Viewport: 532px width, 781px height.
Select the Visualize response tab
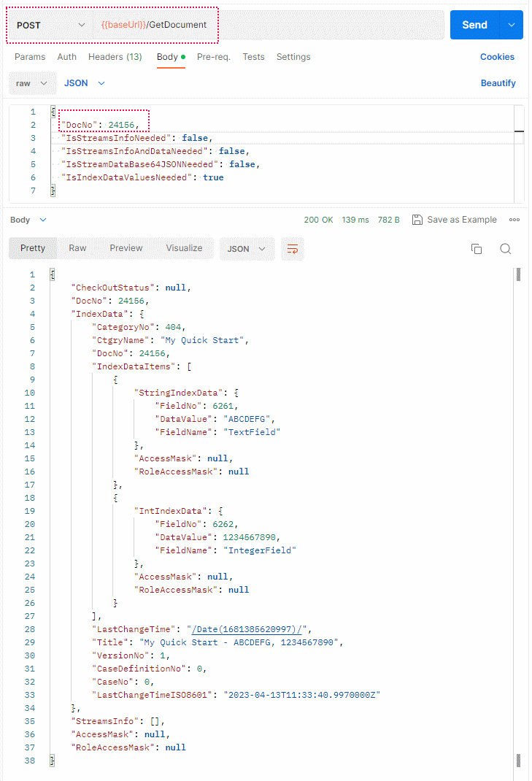click(183, 248)
